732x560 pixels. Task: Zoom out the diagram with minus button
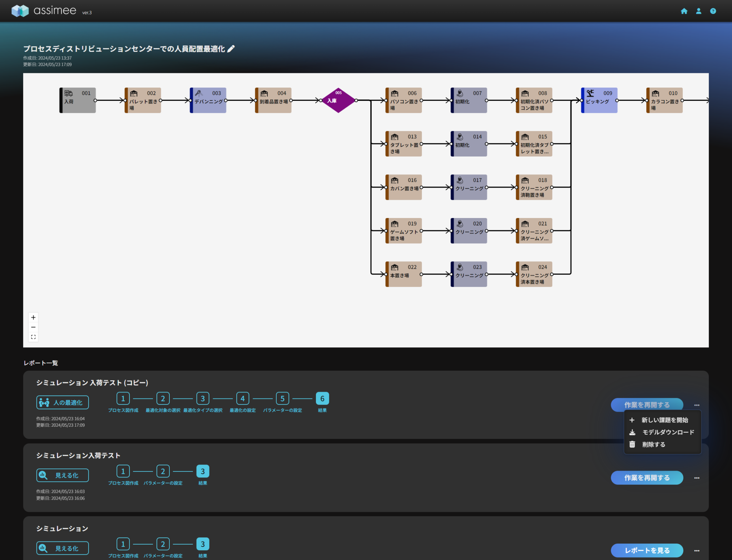coord(33,327)
